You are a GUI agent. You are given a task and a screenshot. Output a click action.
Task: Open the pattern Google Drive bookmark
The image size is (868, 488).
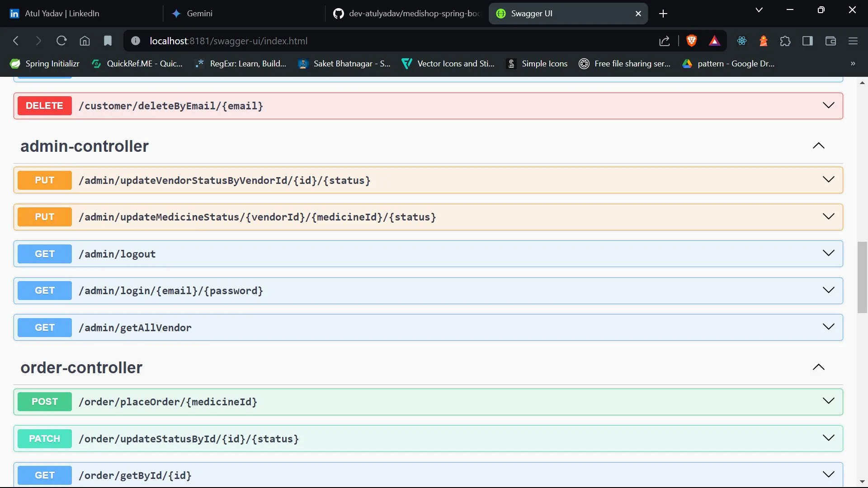point(728,64)
